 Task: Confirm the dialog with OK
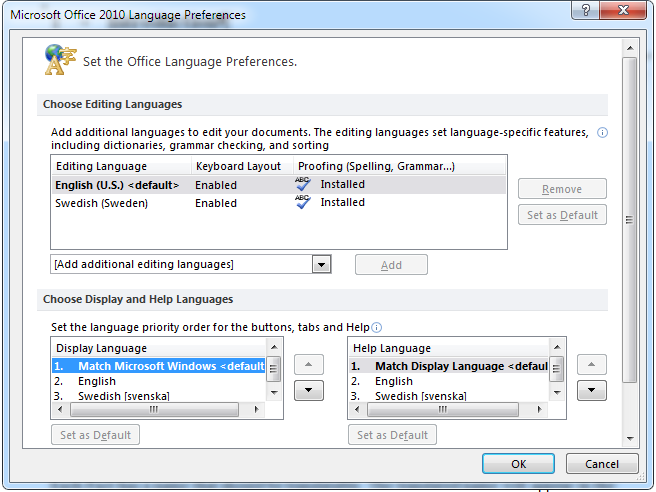pyautogui.click(x=518, y=464)
